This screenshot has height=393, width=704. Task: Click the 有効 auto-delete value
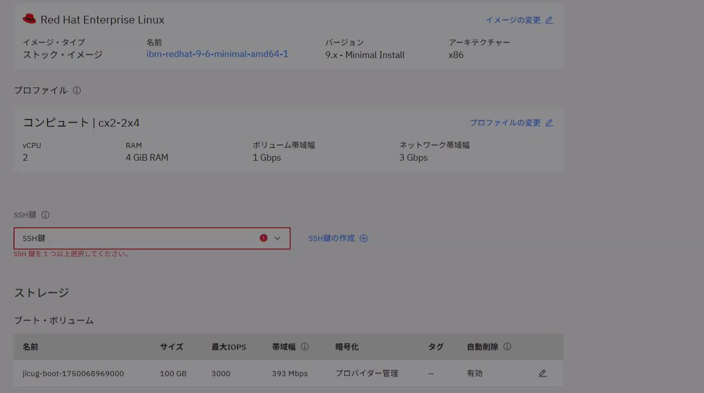click(x=475, y=373)
